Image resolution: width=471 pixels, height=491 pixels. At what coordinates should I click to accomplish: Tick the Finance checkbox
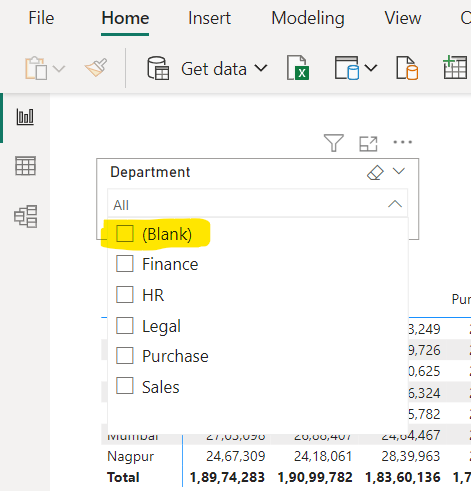pos(125,264)
